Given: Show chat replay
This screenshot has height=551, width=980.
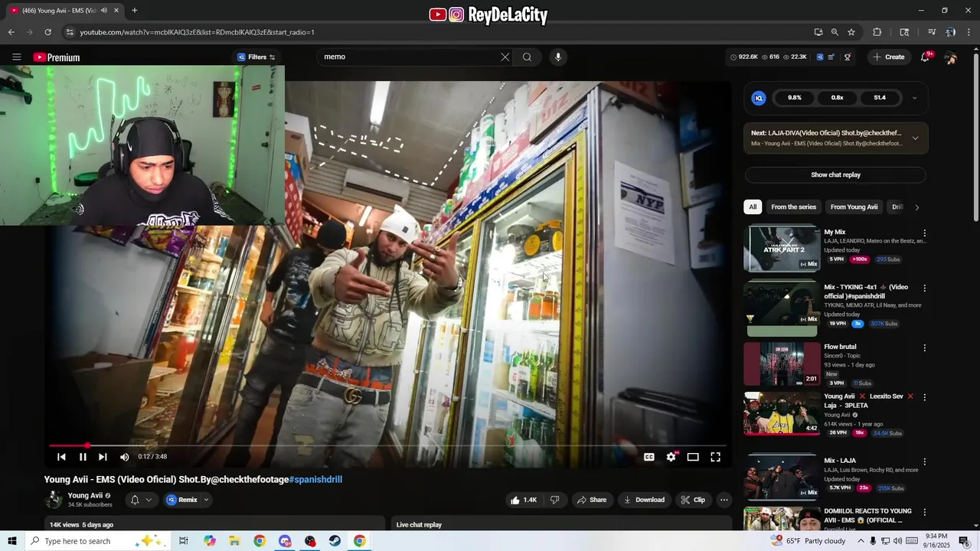Looking at the screenshot, I should [x=835, y=175].
